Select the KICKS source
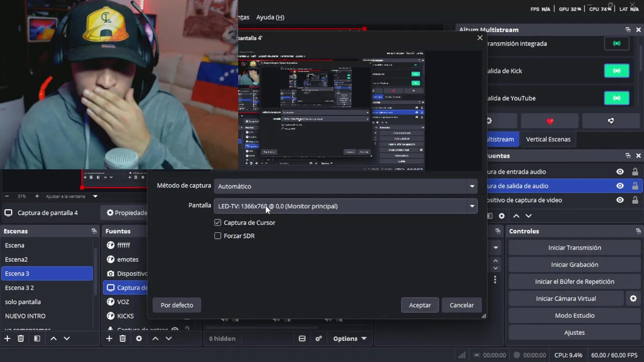This screenshot has width=644, height=362. pyautogui.click(x=125, y=316)
